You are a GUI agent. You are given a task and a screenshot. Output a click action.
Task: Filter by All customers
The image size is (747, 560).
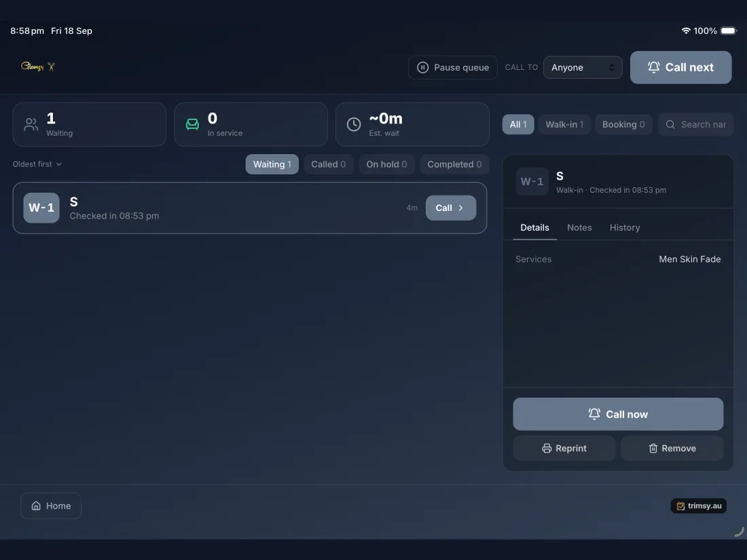518,124
